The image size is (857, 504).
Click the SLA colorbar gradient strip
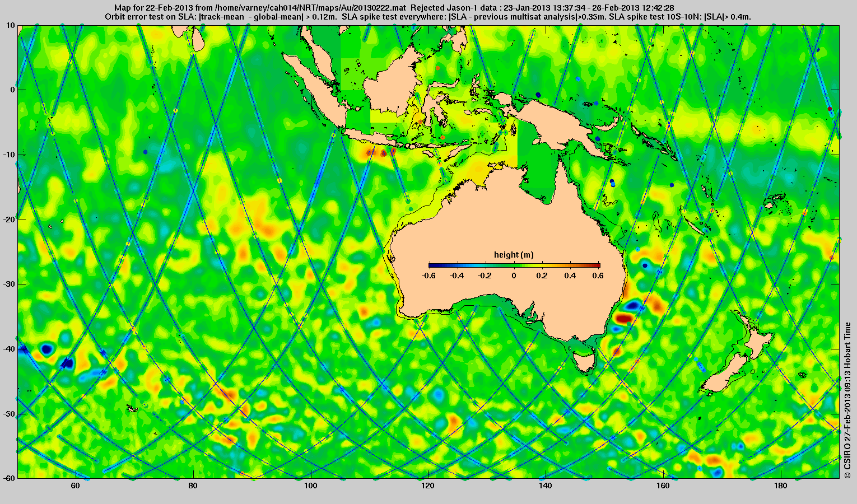pos(514,265)
